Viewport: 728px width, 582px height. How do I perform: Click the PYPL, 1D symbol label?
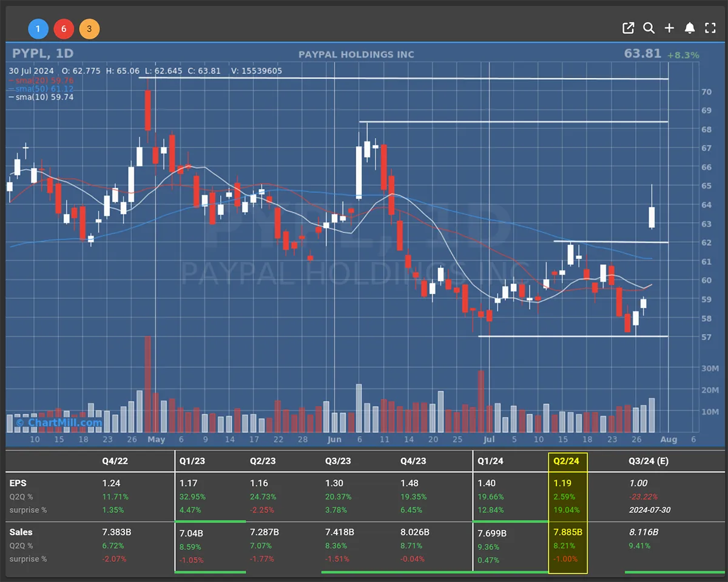coord(44,54)
